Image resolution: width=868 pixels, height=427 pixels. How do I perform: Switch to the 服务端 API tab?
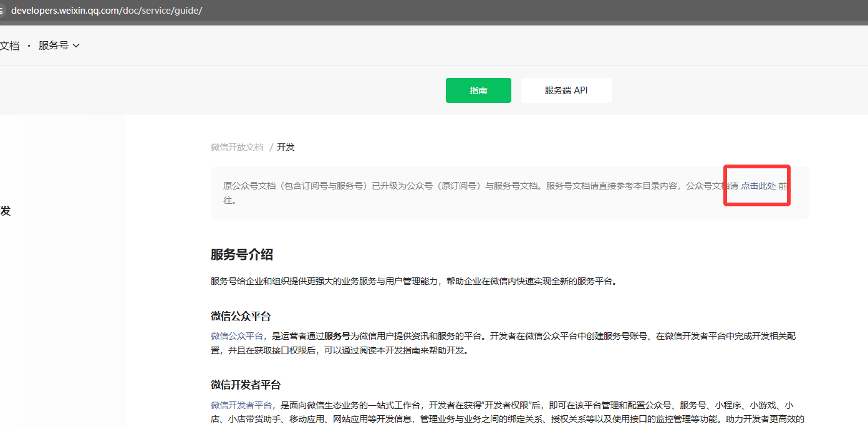[x=566, y=90]
